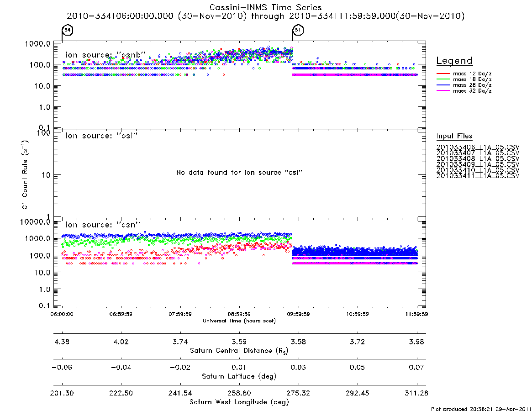The image size is (532, 411).
Task: Click the 'Cassini-INMS Time Series' title
Action: tap(265, 7)
